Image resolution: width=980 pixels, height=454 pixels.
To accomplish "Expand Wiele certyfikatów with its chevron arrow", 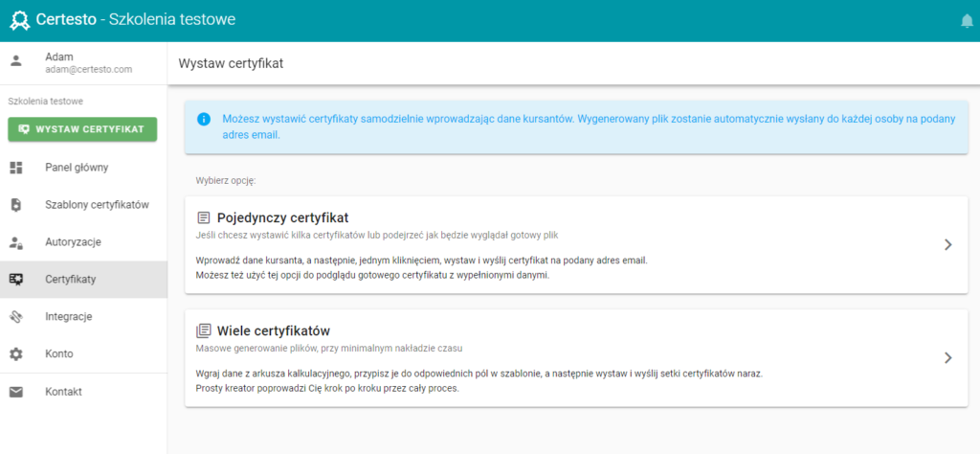I will coord(948,357).
